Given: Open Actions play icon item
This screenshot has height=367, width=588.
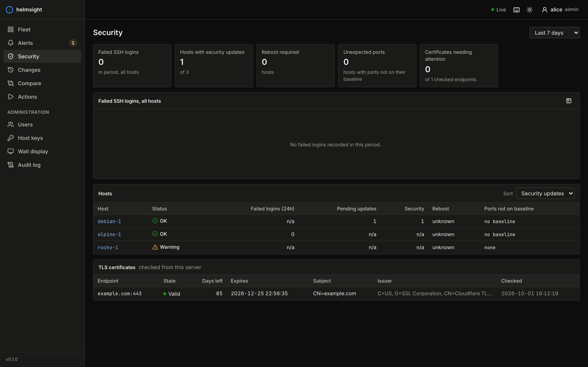Looking at the screenshot, I should coord(10,97).
